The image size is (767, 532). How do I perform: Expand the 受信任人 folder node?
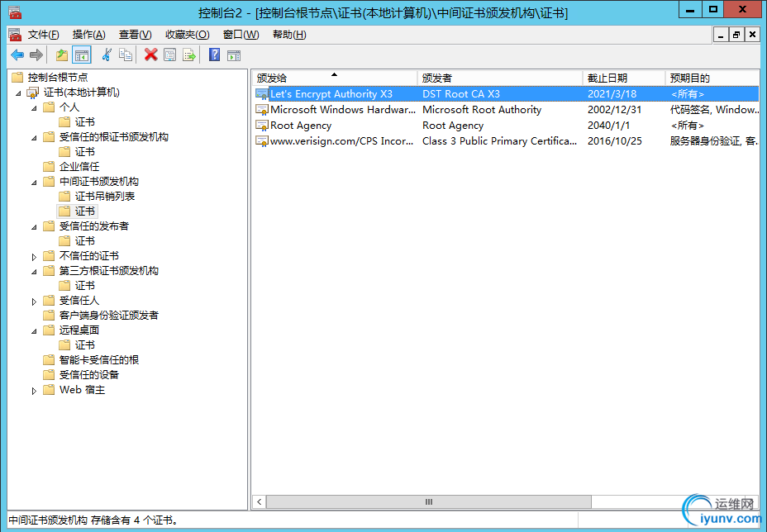36,300
